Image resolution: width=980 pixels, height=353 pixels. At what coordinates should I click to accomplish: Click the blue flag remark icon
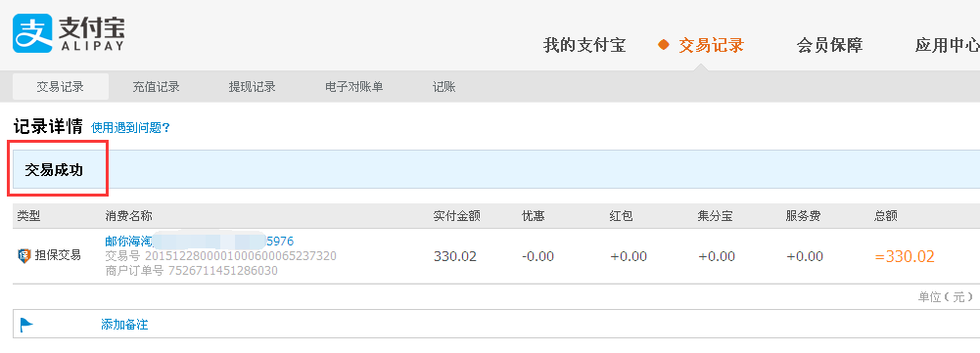point(26,325)
